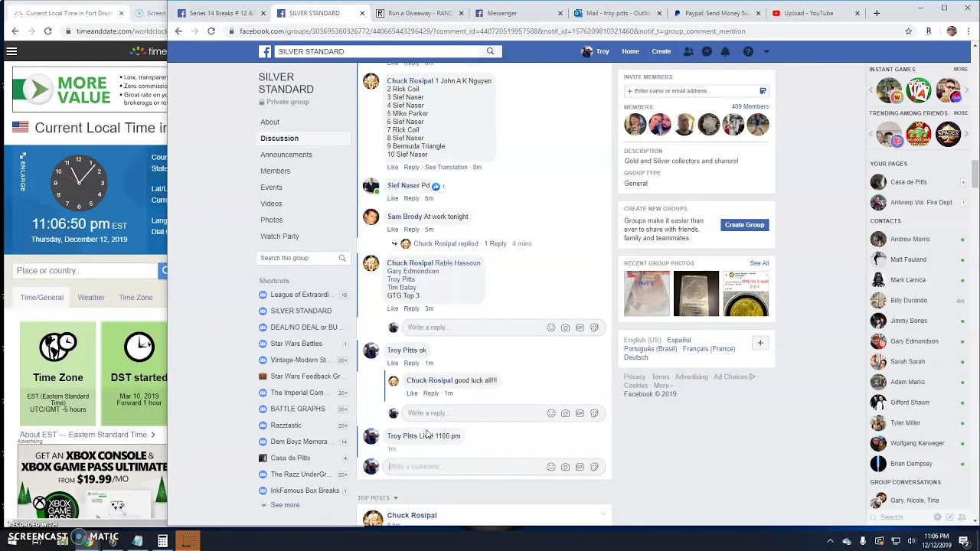Screen dimensions: 980x551
Task: Open the Notifications bell in Facebook header
Action: coord(725,51)
